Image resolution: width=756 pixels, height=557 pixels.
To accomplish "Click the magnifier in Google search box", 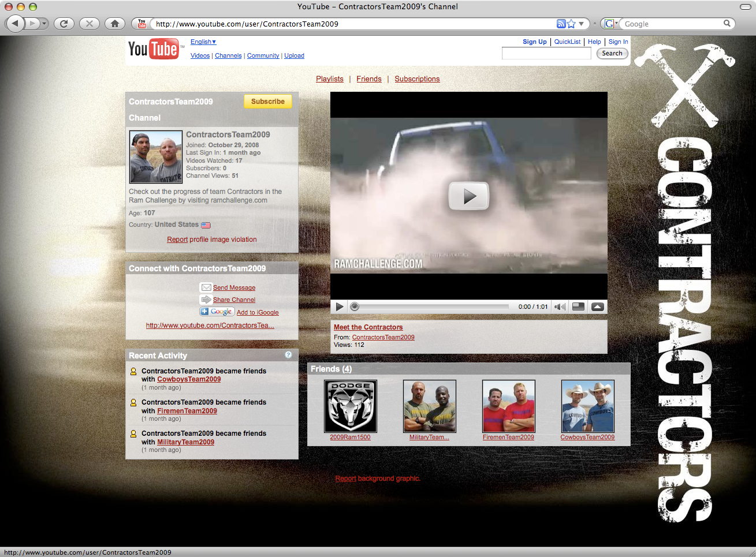I will [727, 24].
